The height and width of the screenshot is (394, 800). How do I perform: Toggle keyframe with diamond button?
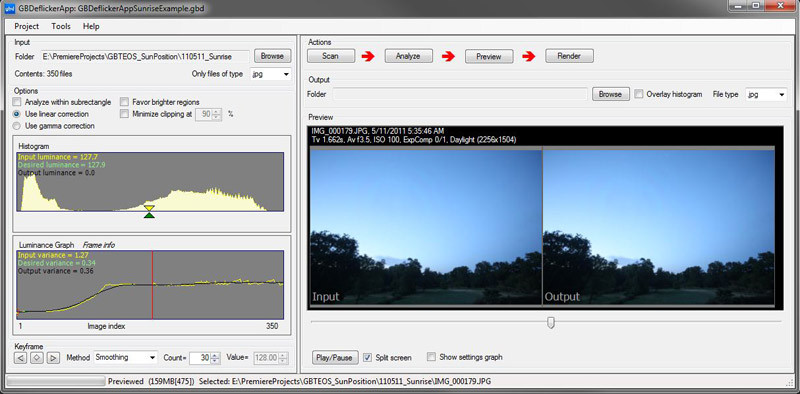(37, 358)
